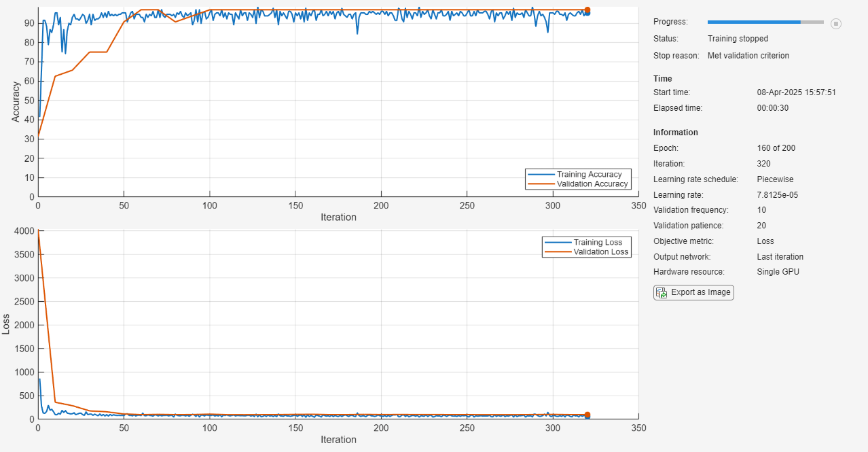
Task: Click the Iteration label under accuracy plot
Action: [337, 217]
